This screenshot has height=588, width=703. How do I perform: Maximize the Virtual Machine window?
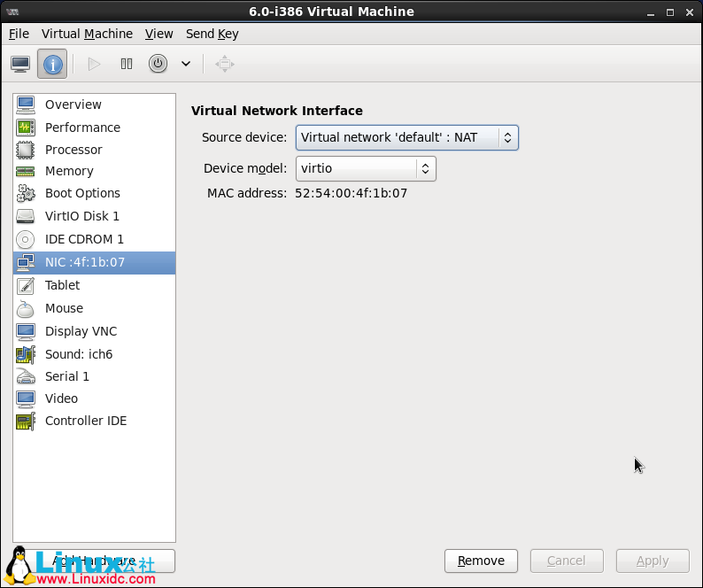click(x=670, y=12)
